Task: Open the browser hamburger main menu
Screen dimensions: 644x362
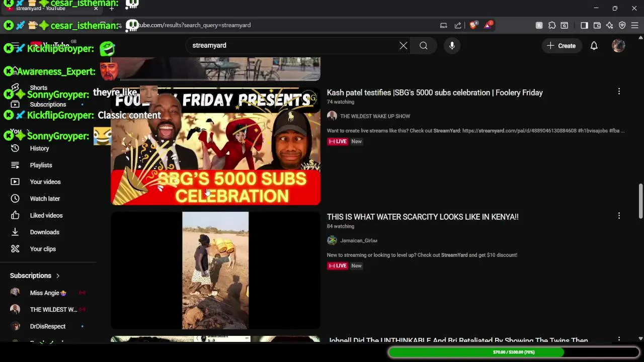Action: pos(635,25)
